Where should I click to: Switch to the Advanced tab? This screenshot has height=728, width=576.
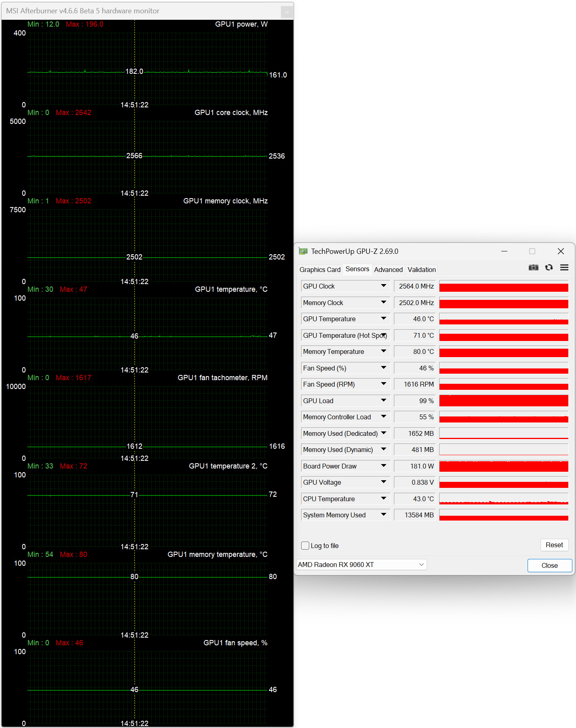pos(388,270)
